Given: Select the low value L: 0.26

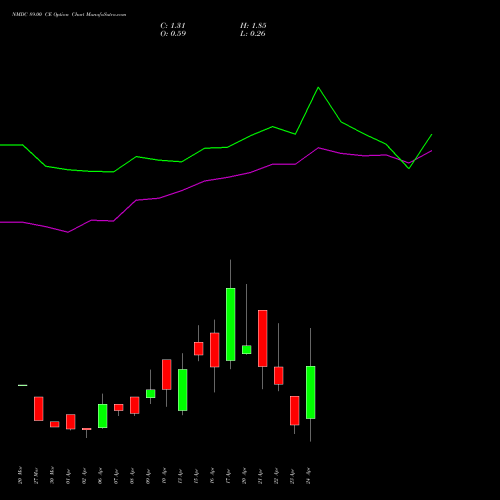Looking at the screenshot, I should (253, 34).
